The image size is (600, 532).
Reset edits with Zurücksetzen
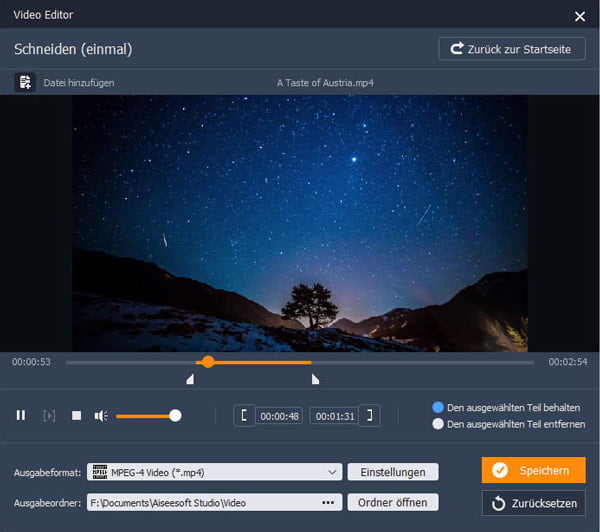(x=533, y=502)
